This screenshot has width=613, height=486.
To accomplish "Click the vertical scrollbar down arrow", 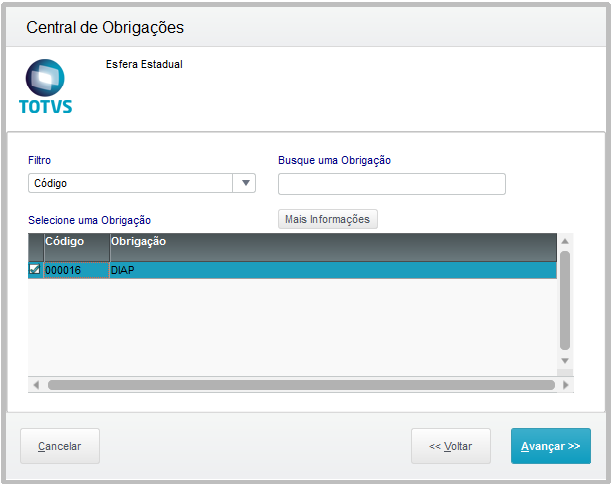I will 565,360.
